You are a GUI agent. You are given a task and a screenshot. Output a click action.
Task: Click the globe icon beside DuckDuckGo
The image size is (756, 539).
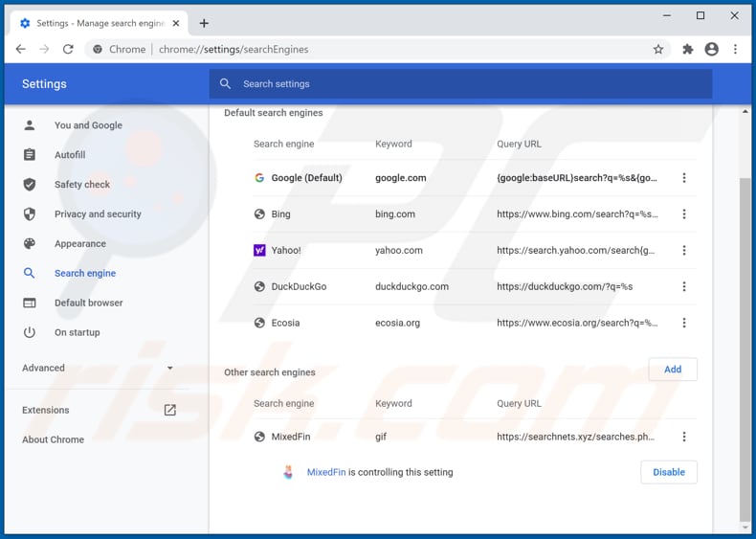tap(259, 286)
